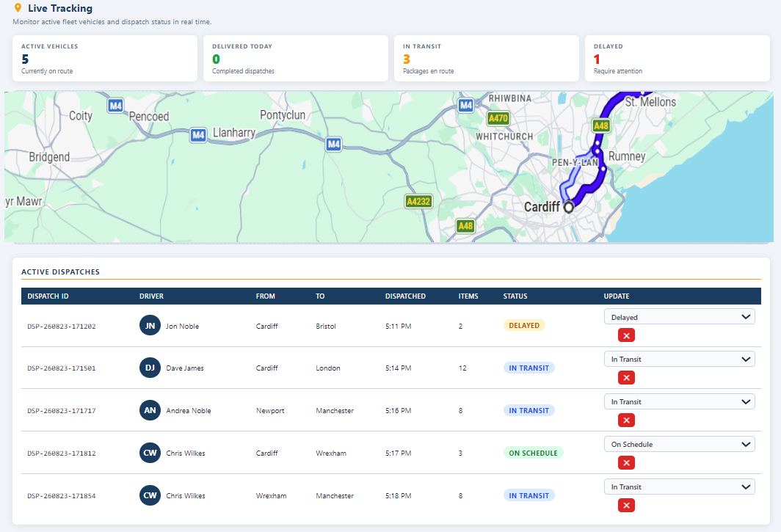This screenshot has height=532, width=781.
Task: Click the destination cell Wrexham
Action: point(331,453)
